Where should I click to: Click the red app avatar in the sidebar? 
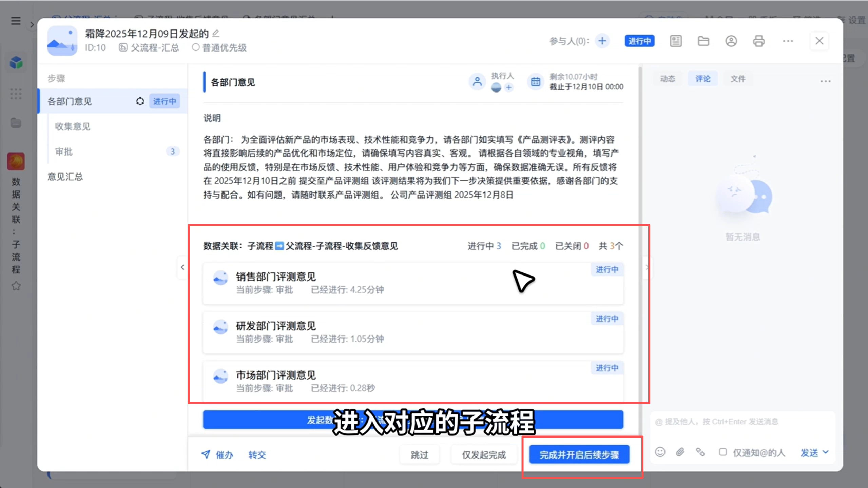(16, 161)
